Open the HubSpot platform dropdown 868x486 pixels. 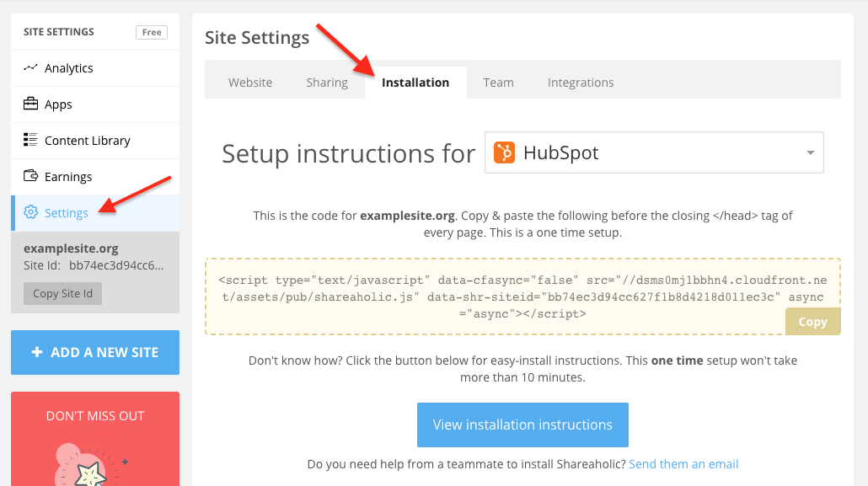coord(654,152)
